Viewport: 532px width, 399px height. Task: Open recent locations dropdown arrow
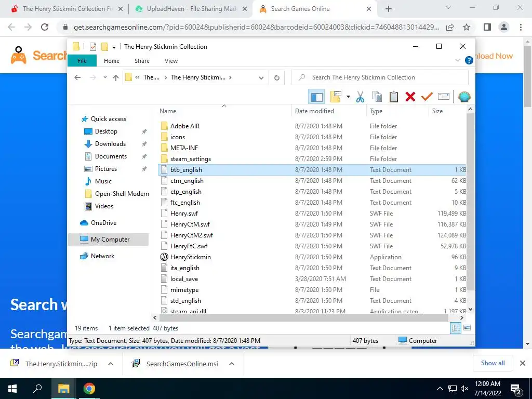[105, 77]
